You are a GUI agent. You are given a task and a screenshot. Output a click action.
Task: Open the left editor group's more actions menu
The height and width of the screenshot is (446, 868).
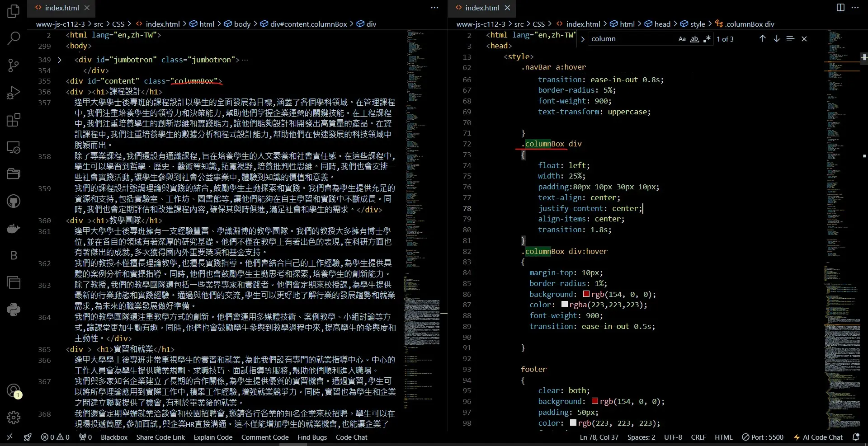click(x=434, y=8)
